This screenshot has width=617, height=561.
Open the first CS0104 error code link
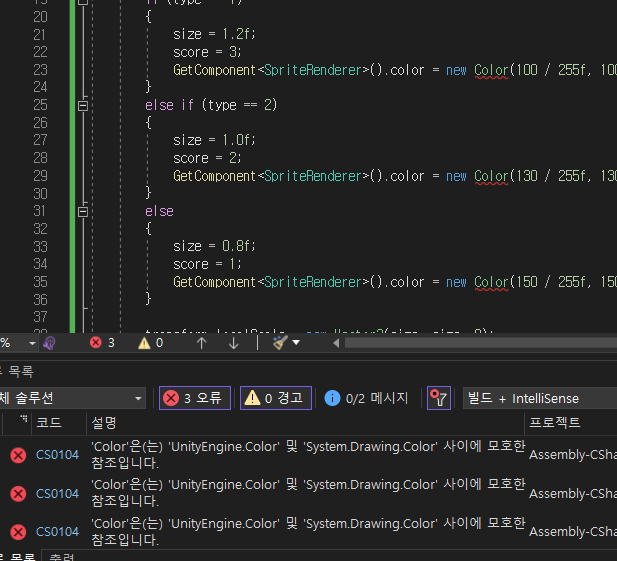[57, 455]
